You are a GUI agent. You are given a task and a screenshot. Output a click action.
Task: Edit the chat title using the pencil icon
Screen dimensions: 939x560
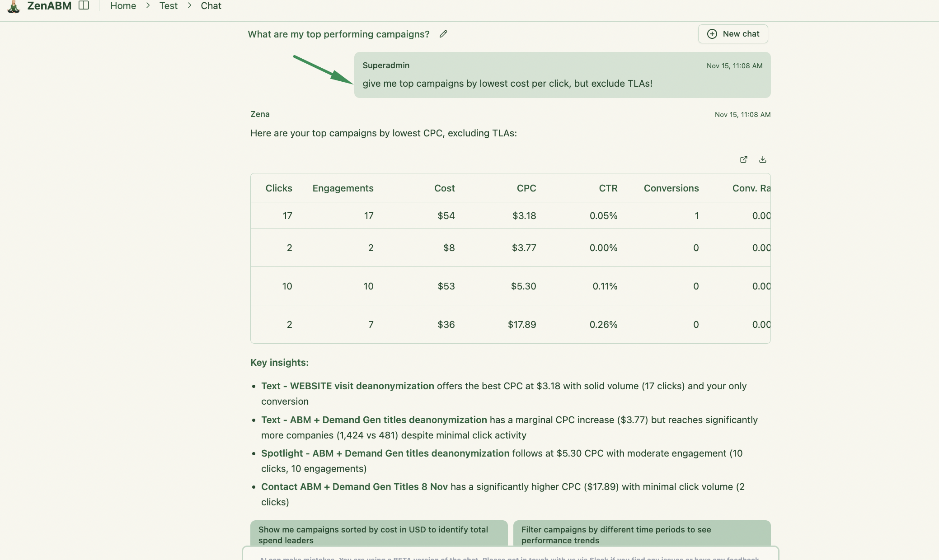443,33
